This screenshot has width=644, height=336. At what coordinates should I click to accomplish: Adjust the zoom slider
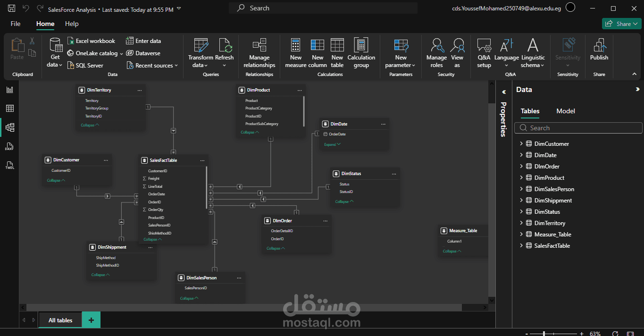[x=544, y=334]
